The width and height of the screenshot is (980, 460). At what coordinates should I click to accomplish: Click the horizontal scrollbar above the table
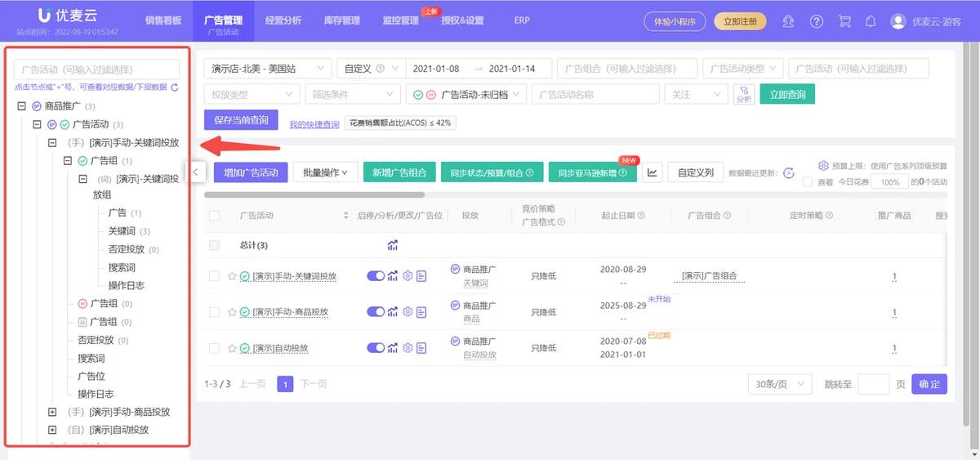(314, 194)
